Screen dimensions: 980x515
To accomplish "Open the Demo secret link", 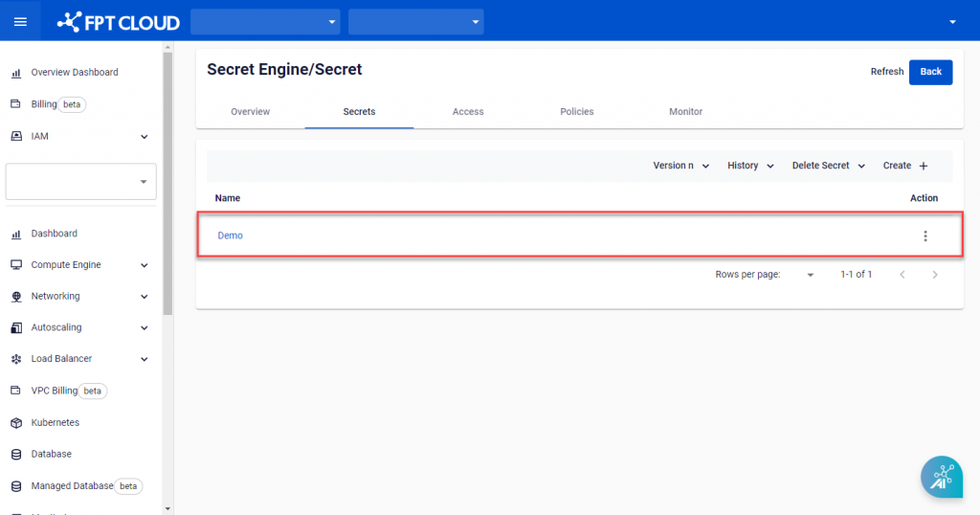I will pos(230,235).
